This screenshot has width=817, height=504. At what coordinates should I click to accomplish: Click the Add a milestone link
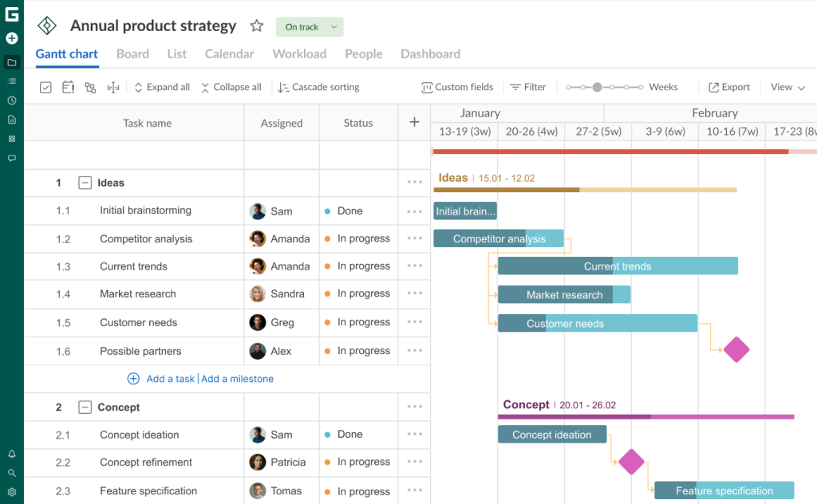click(x=237, y=379)
